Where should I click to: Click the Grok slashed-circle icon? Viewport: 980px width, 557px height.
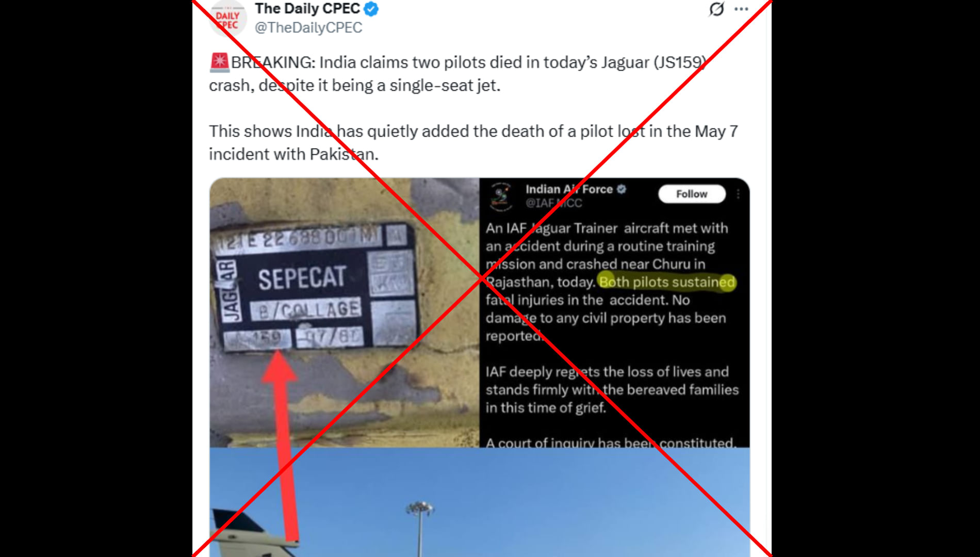click(716, 9)
